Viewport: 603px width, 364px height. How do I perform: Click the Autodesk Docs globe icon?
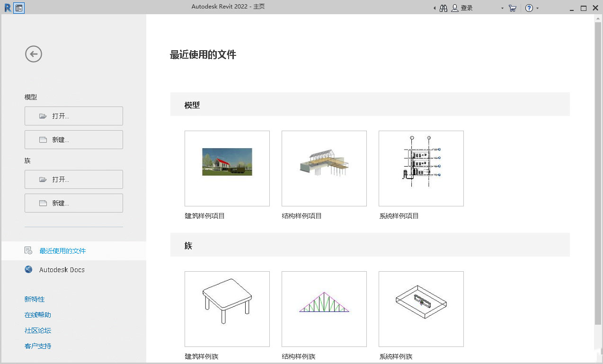pyautogui.click(x=28, y=269)
